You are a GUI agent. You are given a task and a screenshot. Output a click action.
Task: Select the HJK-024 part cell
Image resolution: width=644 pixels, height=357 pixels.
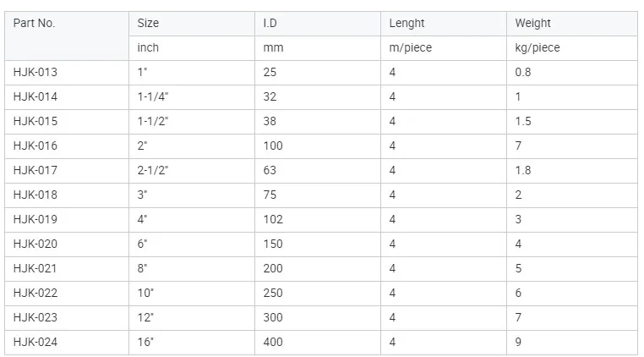tap(35, 343)
